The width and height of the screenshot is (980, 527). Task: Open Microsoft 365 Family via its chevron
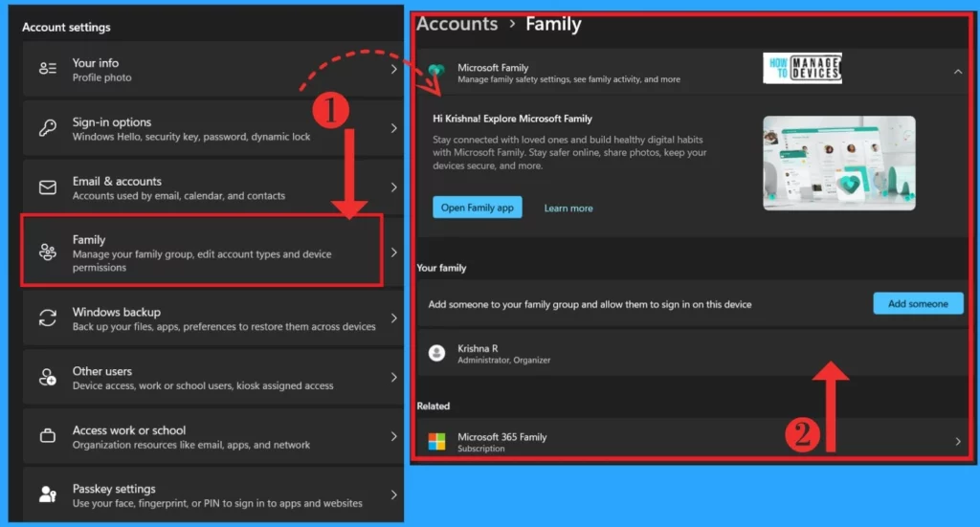tap(958, 442)
